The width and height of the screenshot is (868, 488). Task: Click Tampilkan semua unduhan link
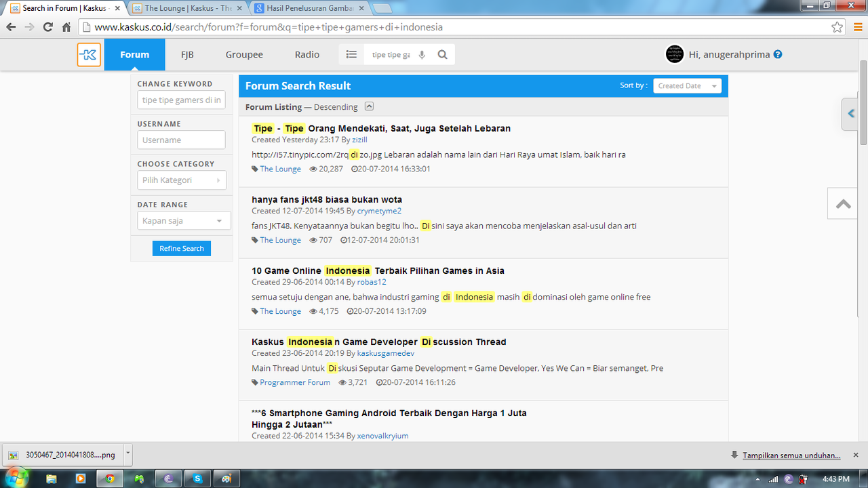[791, 455]
